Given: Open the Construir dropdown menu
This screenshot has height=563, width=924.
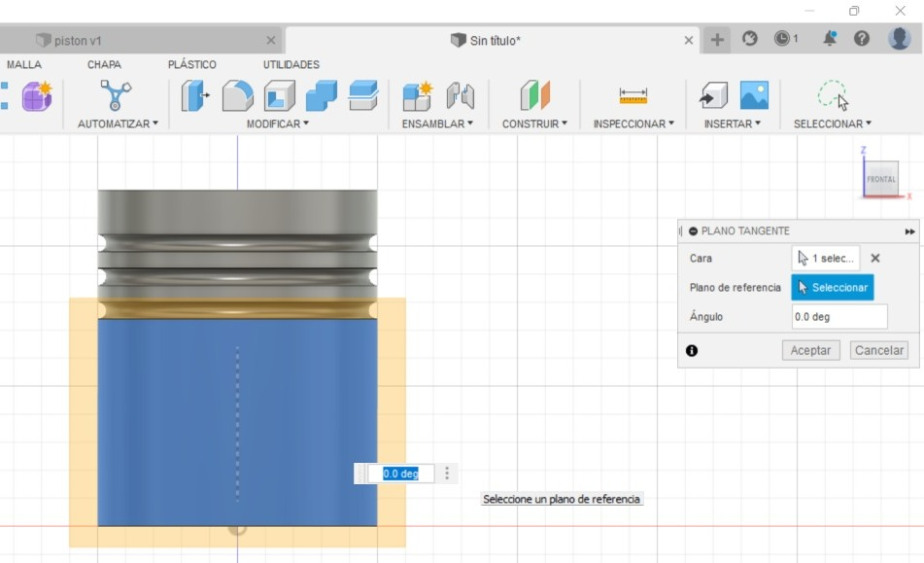Looking at the screenshot, I should [534, 123].
